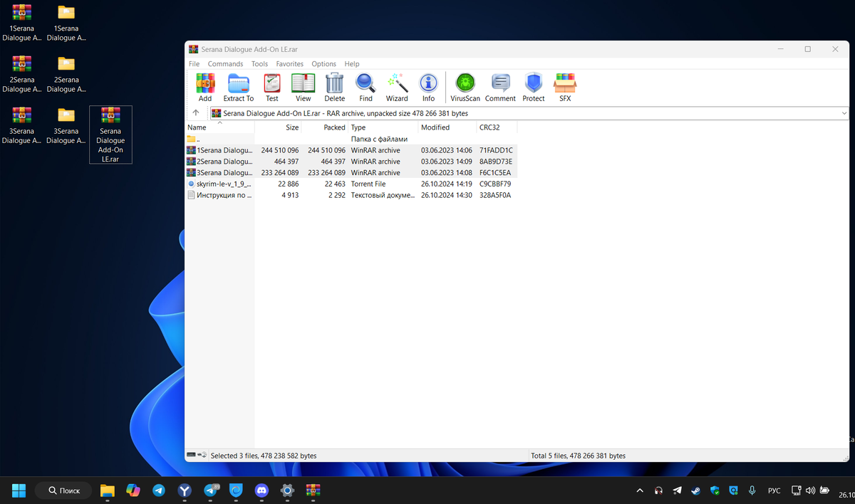Select the 3Serana Dialogu... archive row
The image size is (855, 504).
351,173
